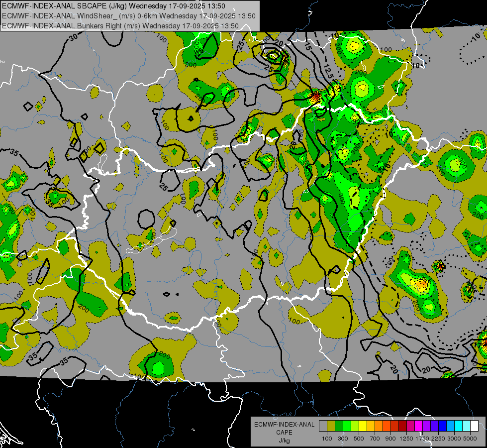Click the grey swatch in CAPE legend

point(323,426)
